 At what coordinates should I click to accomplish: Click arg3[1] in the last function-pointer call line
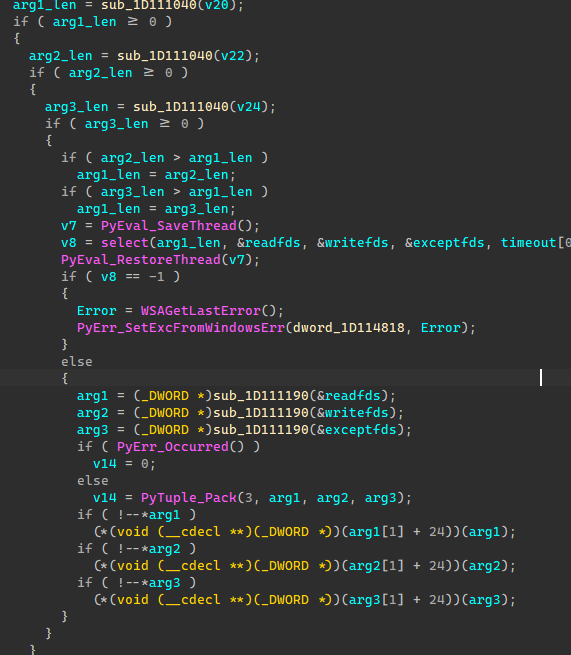point(376,600)
